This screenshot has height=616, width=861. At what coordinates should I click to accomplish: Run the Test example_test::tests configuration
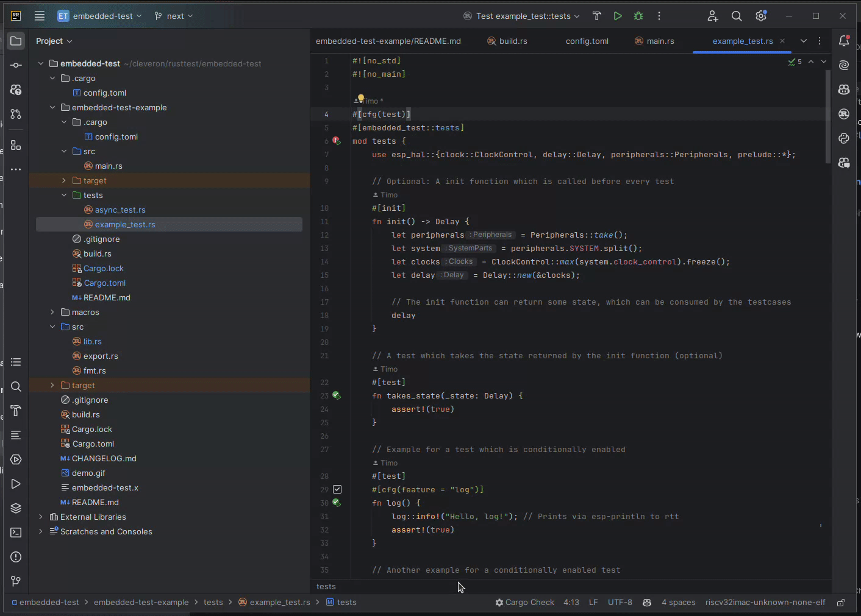point(618,16)
